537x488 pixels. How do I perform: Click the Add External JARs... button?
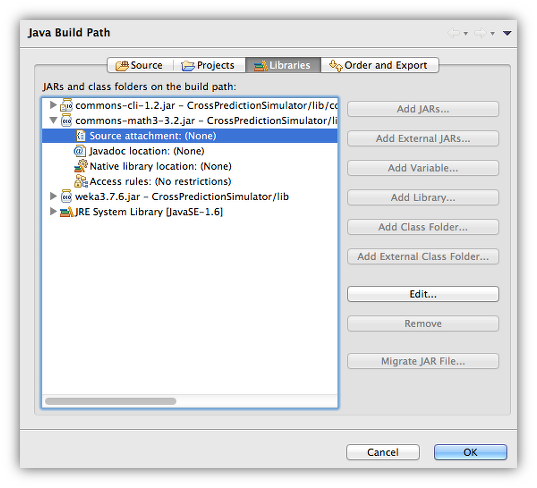(423, 138)
